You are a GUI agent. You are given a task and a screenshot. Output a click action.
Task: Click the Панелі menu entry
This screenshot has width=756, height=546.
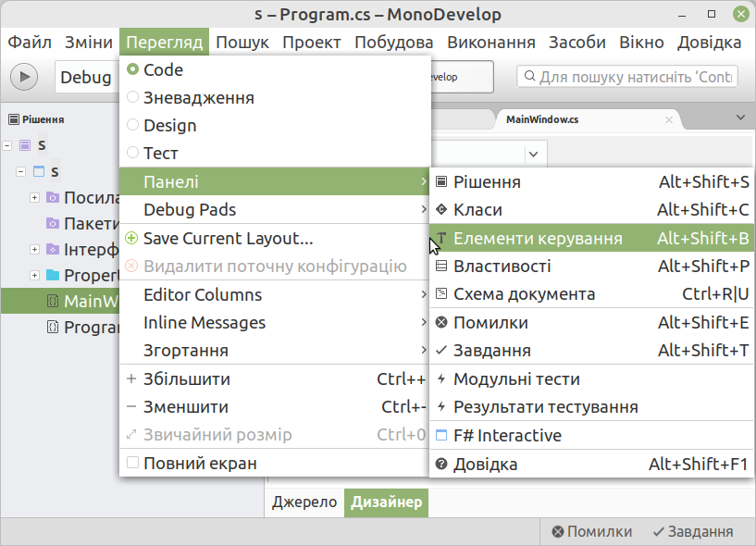[274, 181]
